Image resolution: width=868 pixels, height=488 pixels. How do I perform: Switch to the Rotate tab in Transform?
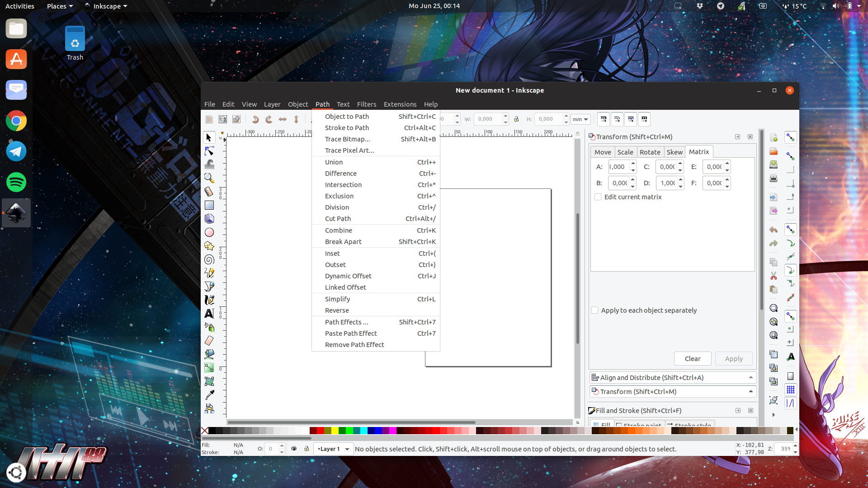650,152
